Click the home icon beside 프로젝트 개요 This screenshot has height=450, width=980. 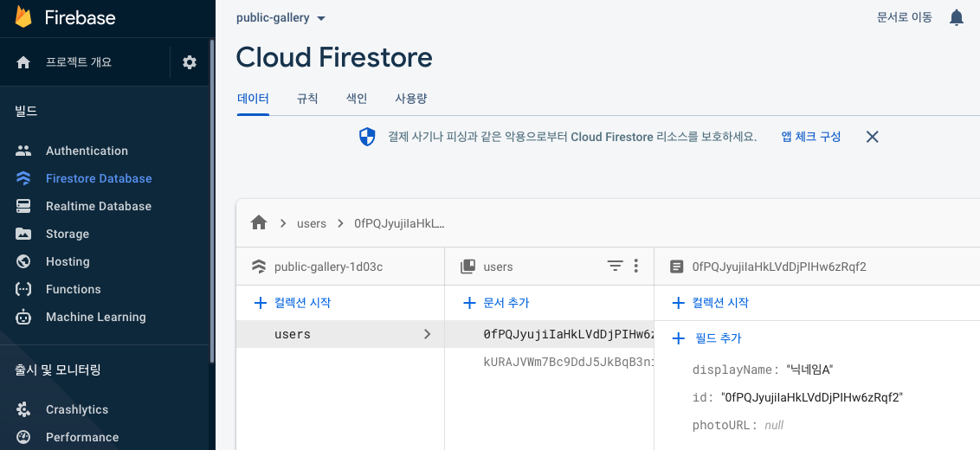[23, 62]
